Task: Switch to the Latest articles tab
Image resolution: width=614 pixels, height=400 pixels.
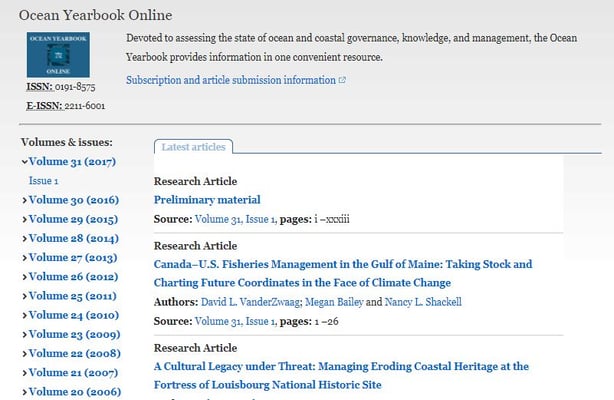Action: [x=193, y=147]
